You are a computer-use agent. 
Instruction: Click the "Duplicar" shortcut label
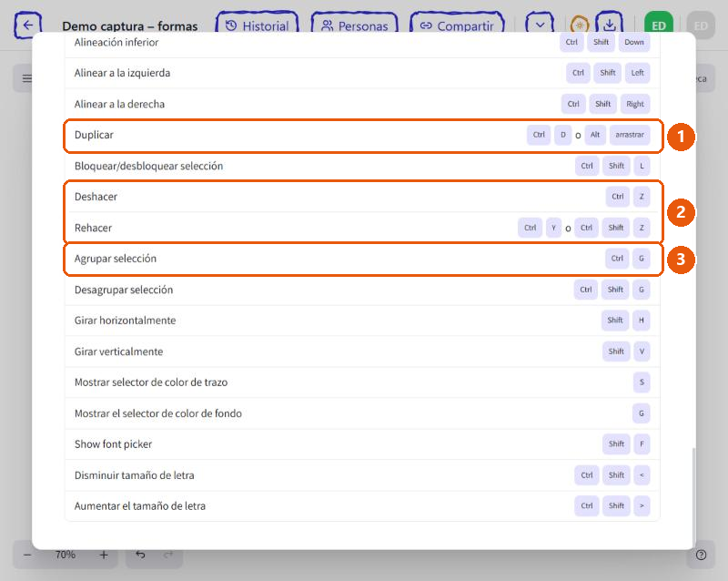(x=94, y=135)
